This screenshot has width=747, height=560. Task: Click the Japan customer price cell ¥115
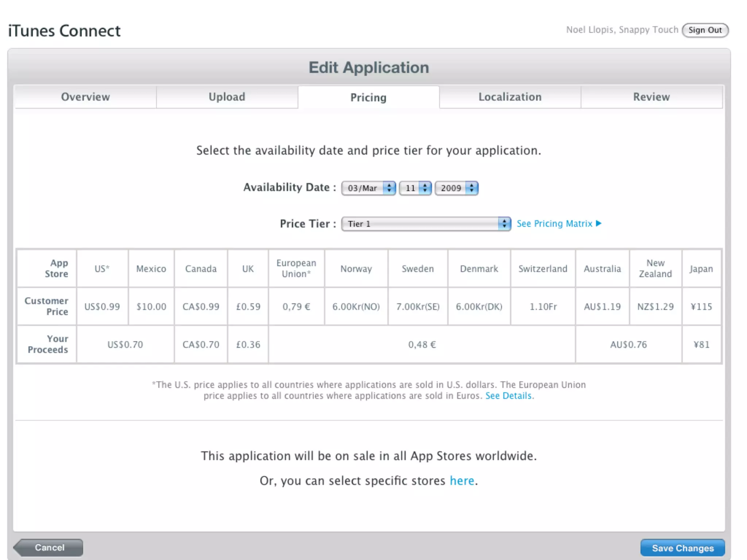point(701,307)
